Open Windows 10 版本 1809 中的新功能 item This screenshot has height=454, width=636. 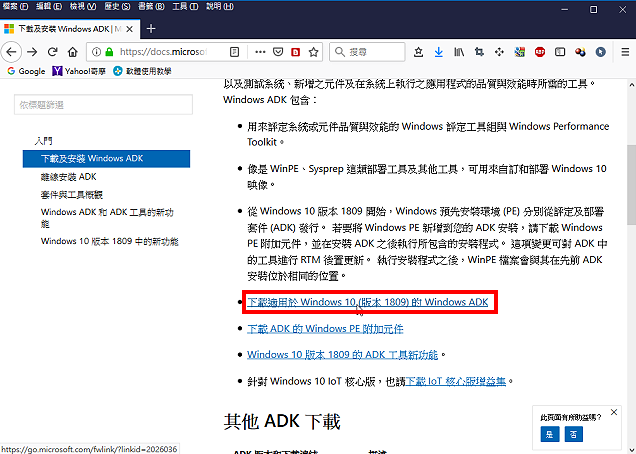pos(110,241)
